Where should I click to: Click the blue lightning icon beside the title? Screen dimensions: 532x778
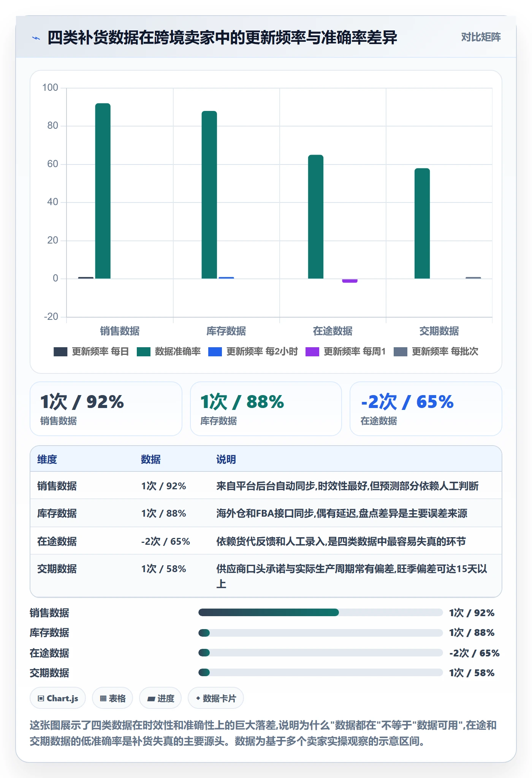click(36, 38)
